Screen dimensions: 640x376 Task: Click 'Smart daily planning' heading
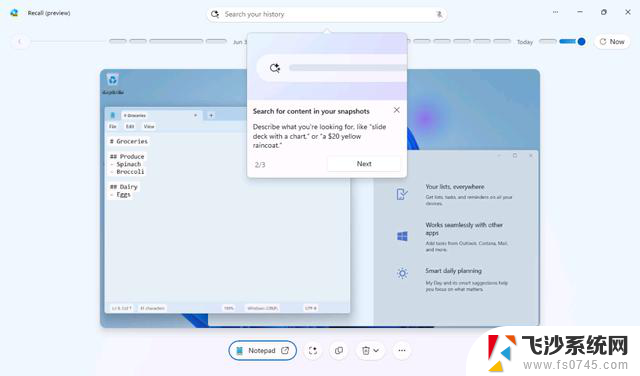(453, 271)
